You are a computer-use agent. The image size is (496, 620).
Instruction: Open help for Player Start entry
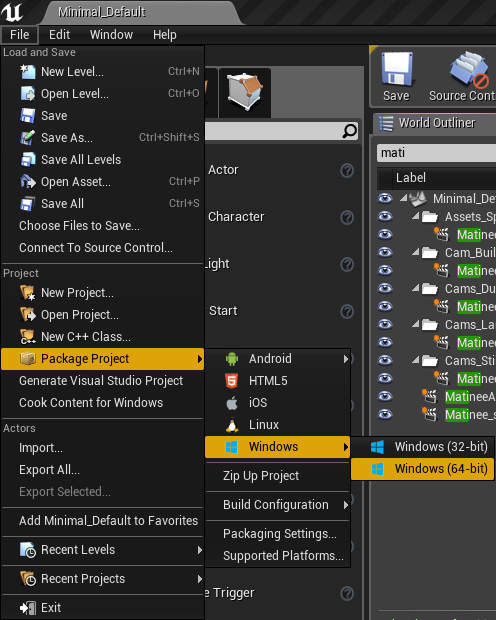347,312
